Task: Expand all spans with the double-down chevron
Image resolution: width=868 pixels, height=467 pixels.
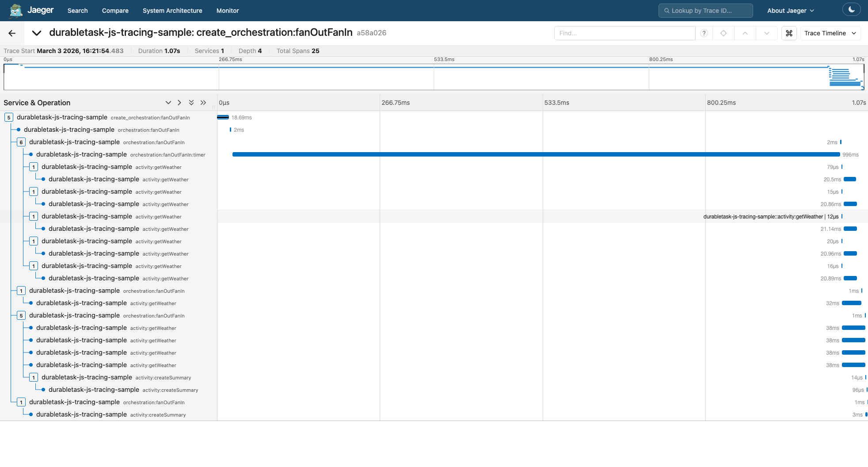Action: (191, 103)
